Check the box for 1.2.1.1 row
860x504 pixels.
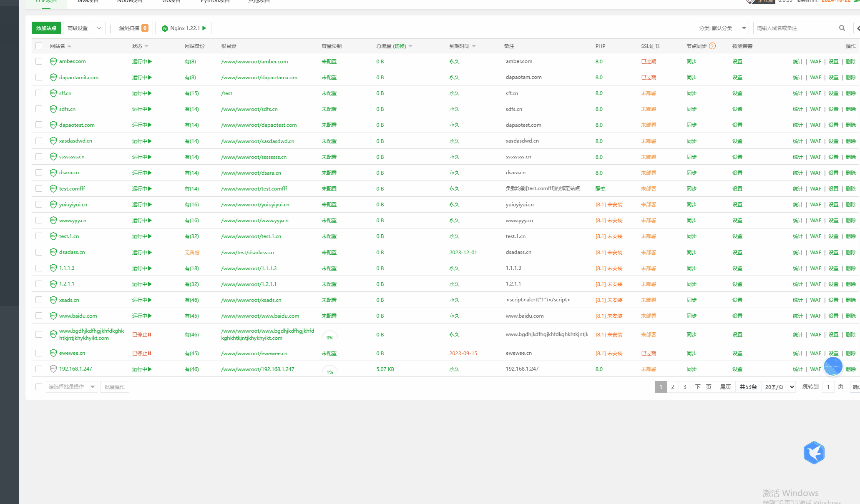point(39,284)
